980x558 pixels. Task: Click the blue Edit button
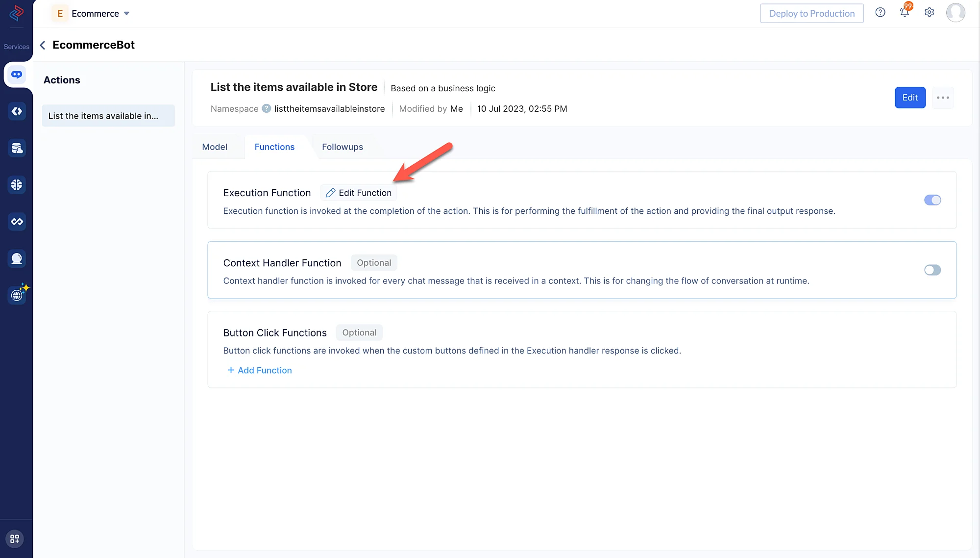click(x=909, y=98)
